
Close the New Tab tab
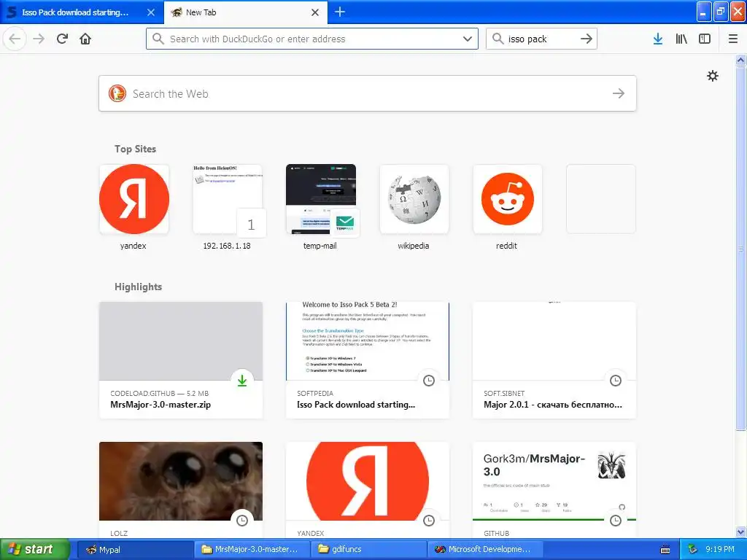(315, 12)
